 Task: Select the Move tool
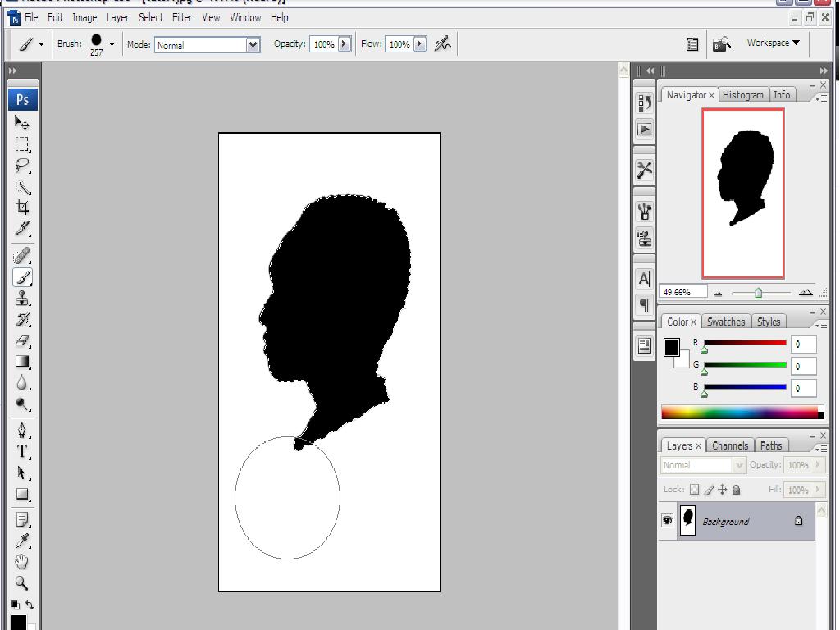click(x=22, y=123)
